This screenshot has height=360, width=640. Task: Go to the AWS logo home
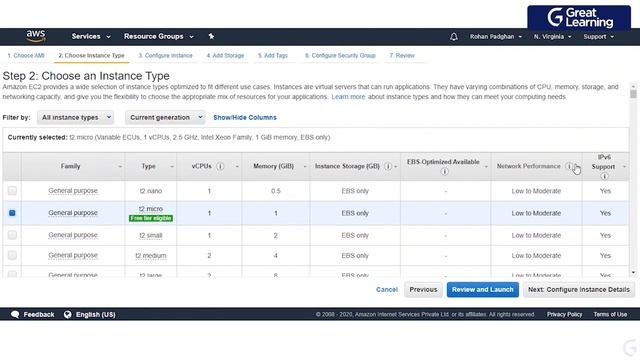[x=36, y=36]
